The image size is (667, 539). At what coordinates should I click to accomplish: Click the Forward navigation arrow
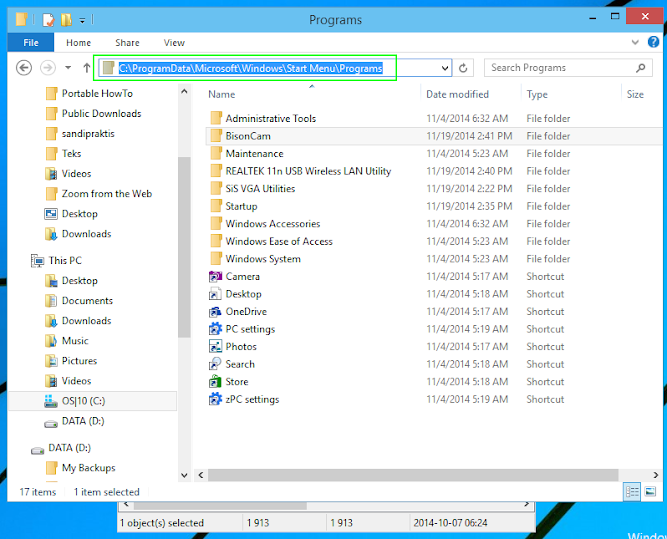tap(48, 68)
